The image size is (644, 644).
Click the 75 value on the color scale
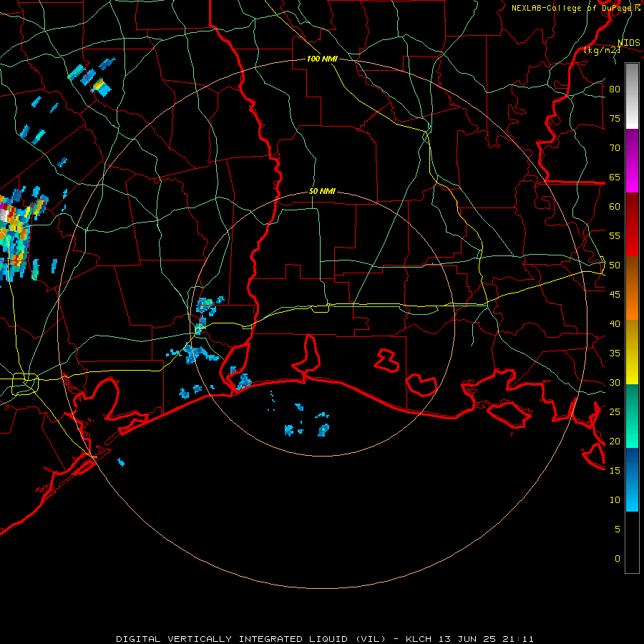[615, 119]
